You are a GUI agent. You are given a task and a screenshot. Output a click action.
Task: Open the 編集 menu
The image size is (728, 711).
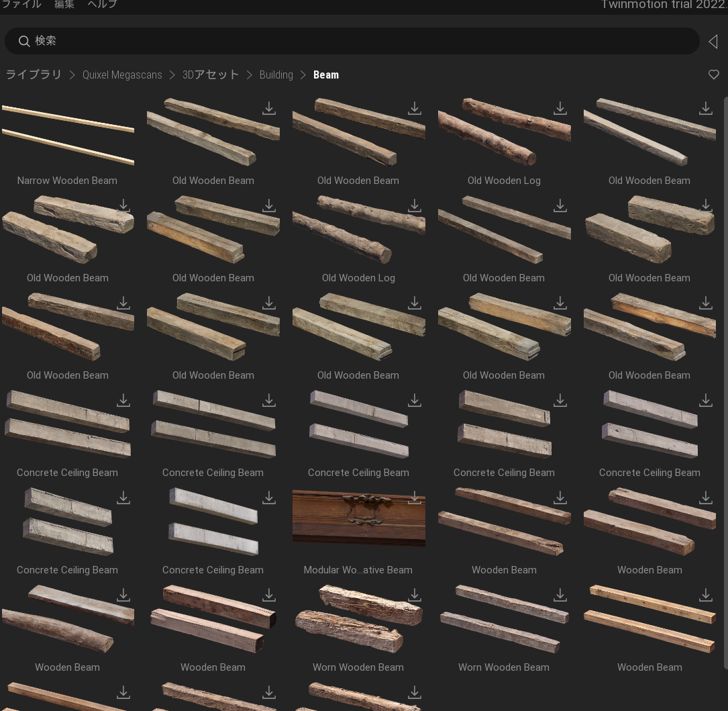64,4
